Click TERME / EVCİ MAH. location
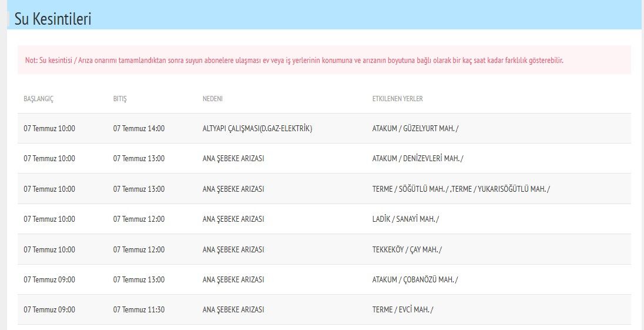The image size is (644, 330). [402, 309]
